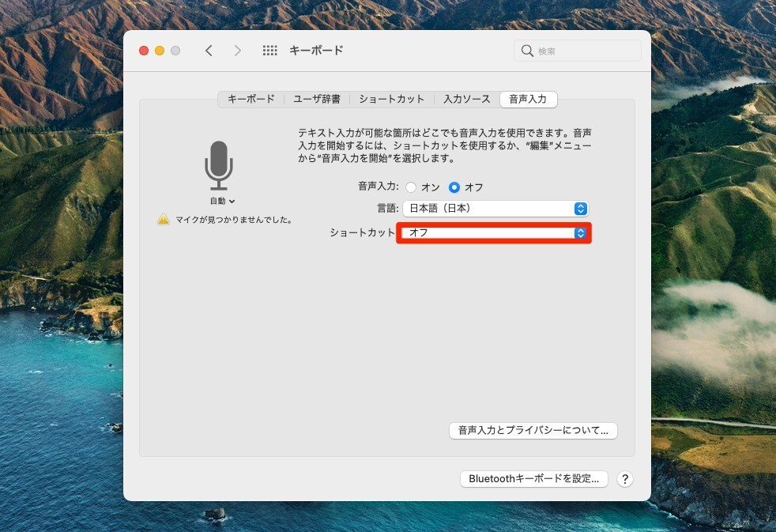
Task: Switch to the 入力ソース tab
Action: pyautogui.click(x=467, y=99)
